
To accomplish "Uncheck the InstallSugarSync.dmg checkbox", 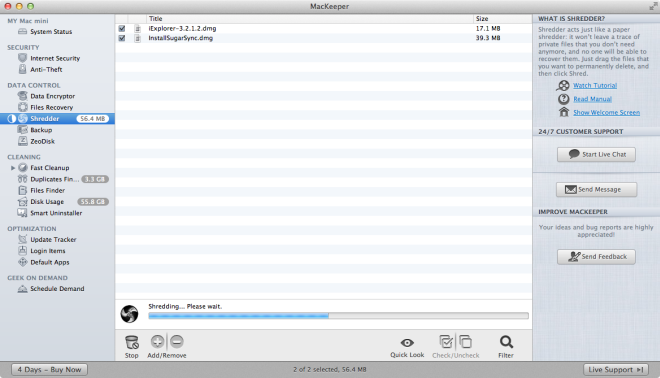I will pos(122,38).
